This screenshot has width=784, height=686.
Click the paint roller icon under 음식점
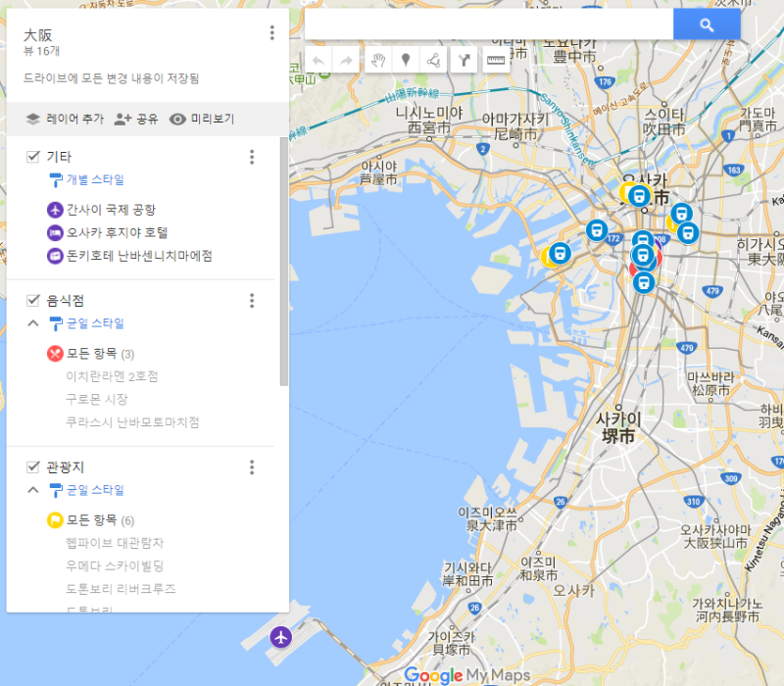tap(56, 323)
